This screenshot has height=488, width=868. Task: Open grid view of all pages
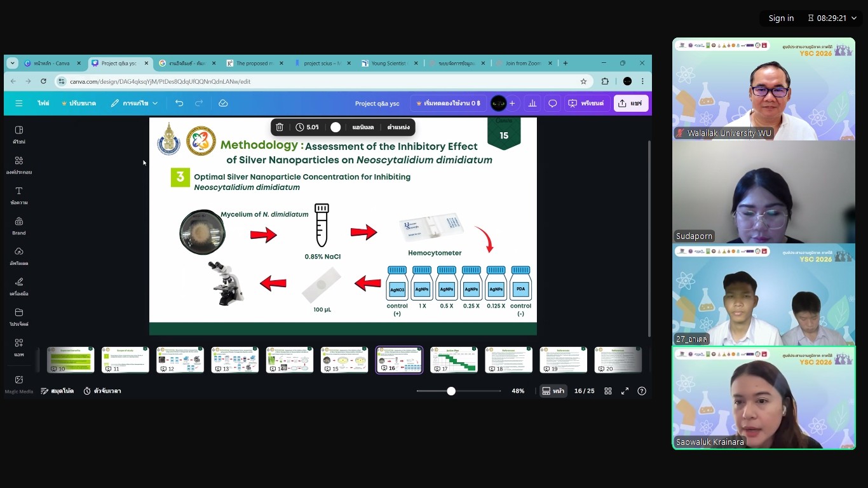[608, 391]
